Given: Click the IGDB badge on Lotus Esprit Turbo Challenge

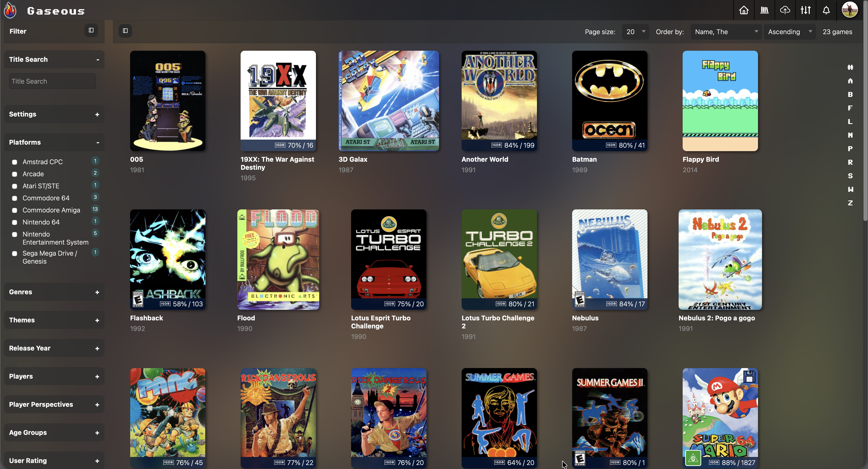Looking at the screenshot, I should click(x=390, y=304).
